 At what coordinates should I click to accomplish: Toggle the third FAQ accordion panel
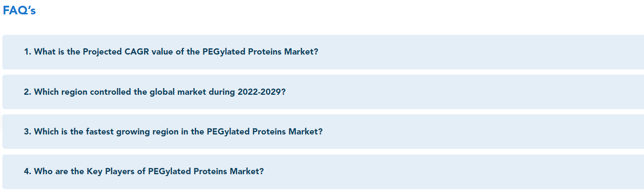pyautogui.click(x=323, y=132)
